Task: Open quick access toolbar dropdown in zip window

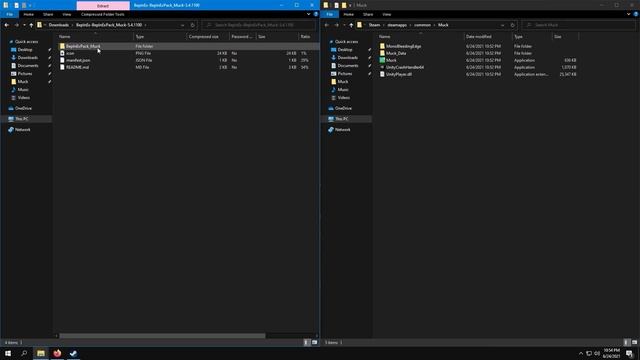Action: pyautogui.click(x=30, y=5)
